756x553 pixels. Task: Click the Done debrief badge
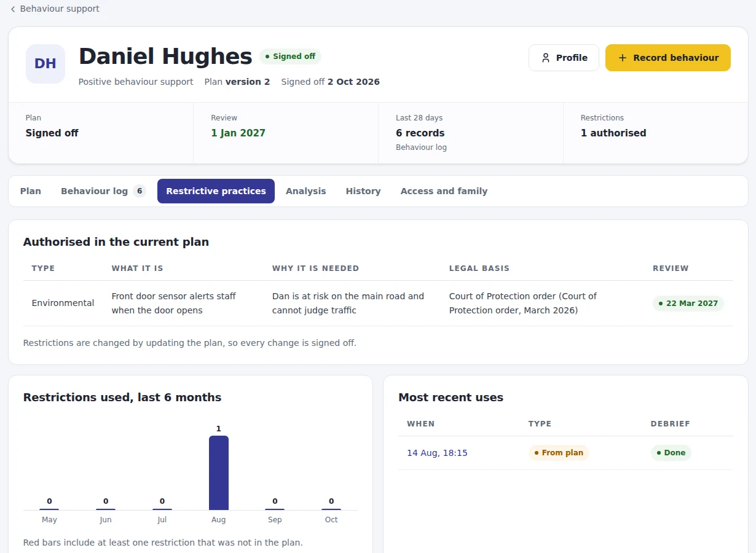[x=671, y=453]
